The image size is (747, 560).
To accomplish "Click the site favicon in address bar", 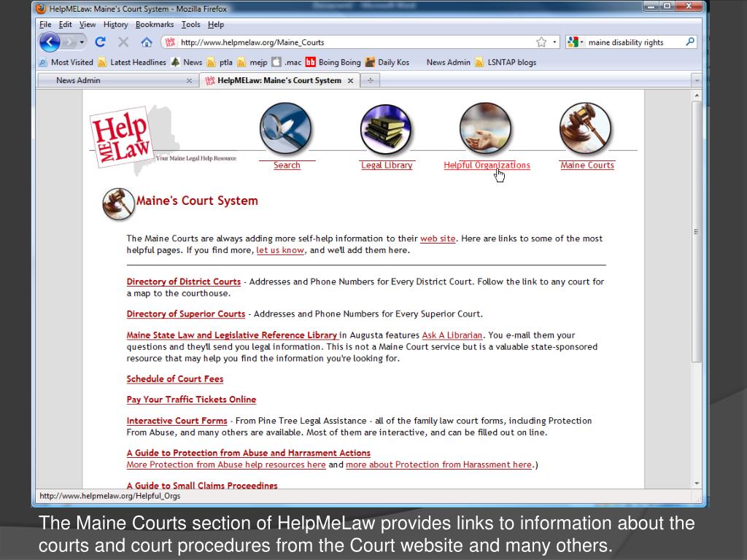I will pos(170,42).
